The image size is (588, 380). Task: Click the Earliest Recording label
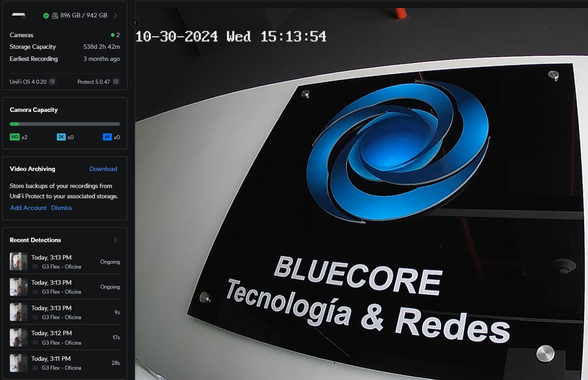[x=34, y=59]
